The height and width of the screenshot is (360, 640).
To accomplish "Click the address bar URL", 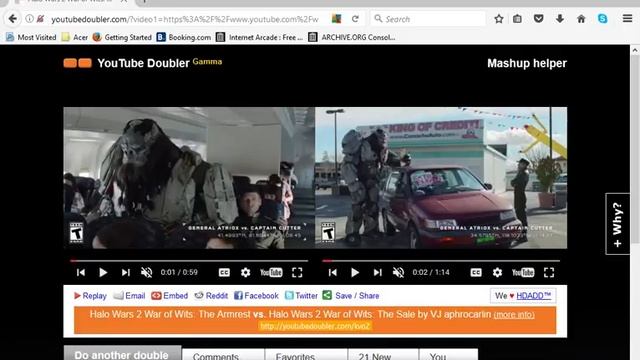I will [x=184, y=19].
